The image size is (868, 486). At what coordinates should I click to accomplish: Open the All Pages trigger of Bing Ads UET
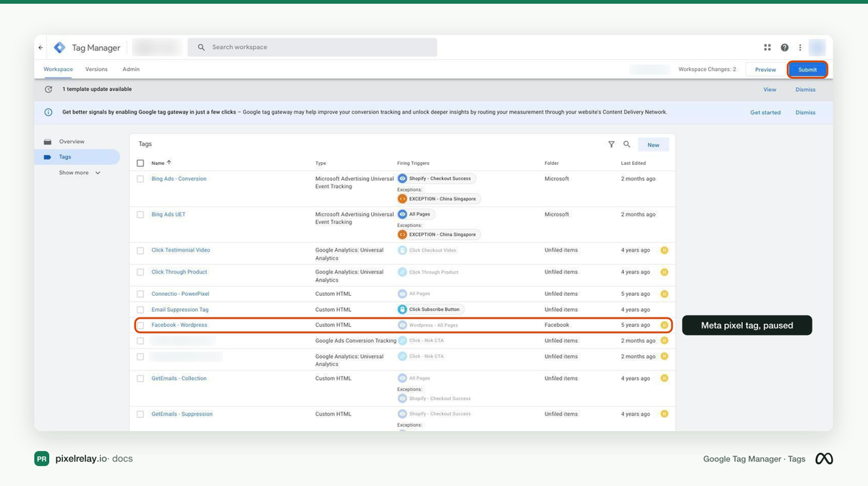tap(416, 214)
